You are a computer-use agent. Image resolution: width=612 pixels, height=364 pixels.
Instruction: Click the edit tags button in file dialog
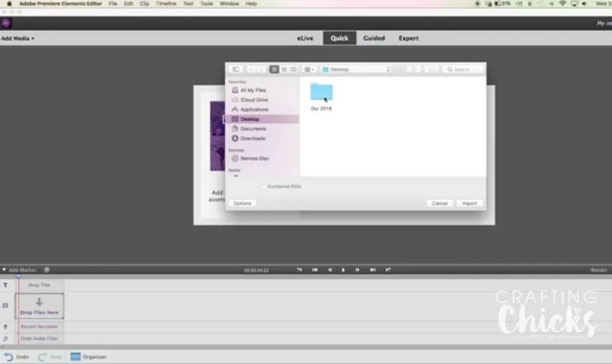click(x=431, y=69)
